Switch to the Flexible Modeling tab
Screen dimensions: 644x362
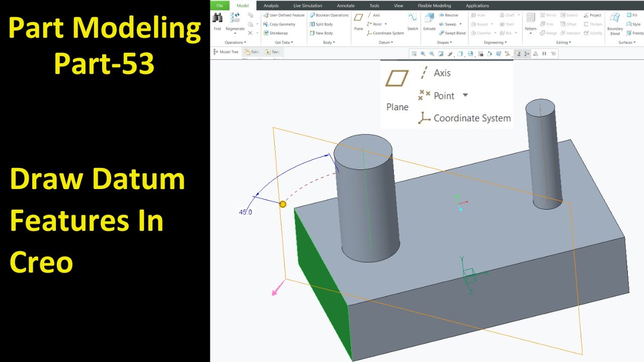pyautogui.click(x=434, y=6)
